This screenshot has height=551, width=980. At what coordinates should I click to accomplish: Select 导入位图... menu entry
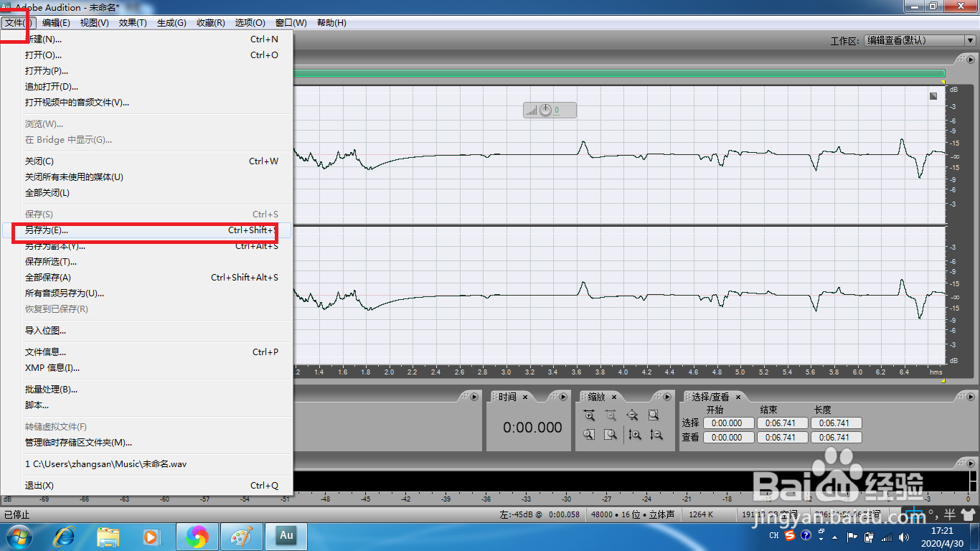tap(146, 331)
